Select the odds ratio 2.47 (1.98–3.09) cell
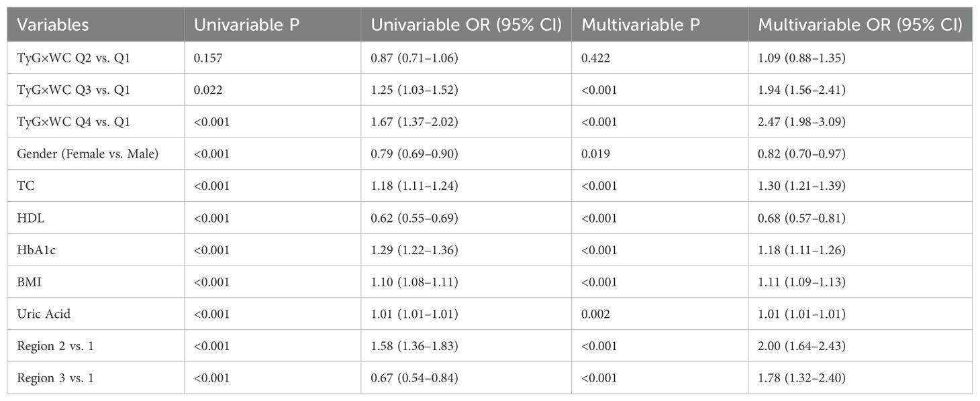Viewport: 980px width, 401px height. [x=803, y=122]
